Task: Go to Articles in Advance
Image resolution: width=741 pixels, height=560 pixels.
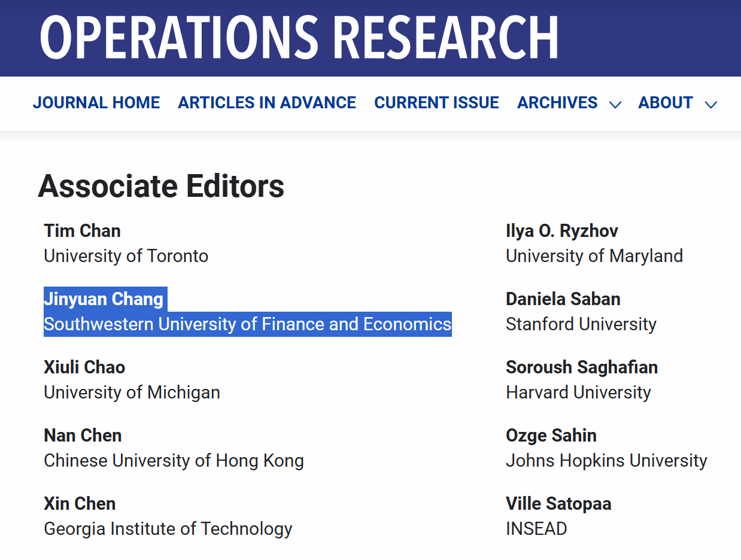Action: click(267, 103)
